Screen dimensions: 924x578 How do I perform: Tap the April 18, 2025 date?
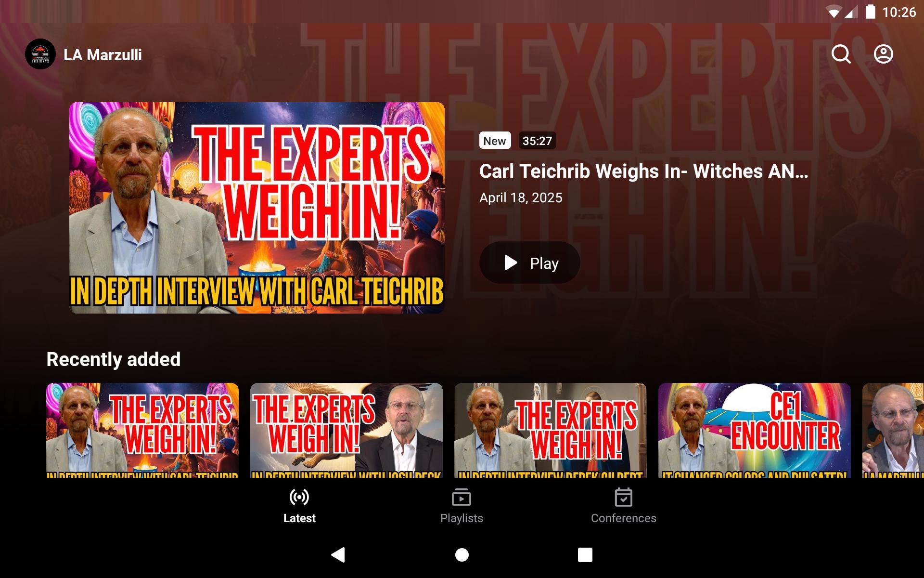(521, 197)
